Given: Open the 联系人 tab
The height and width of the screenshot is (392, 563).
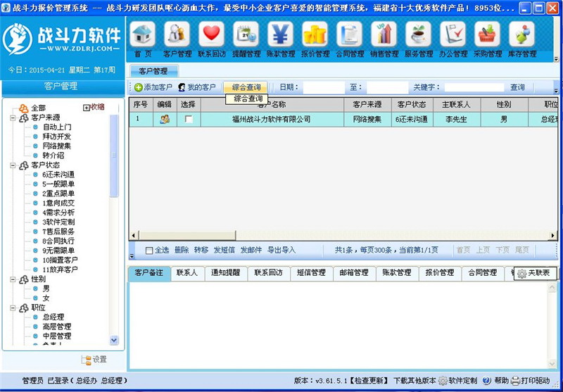Looking at the screenshot, I should pyautogui.click(x=187, y=273).
